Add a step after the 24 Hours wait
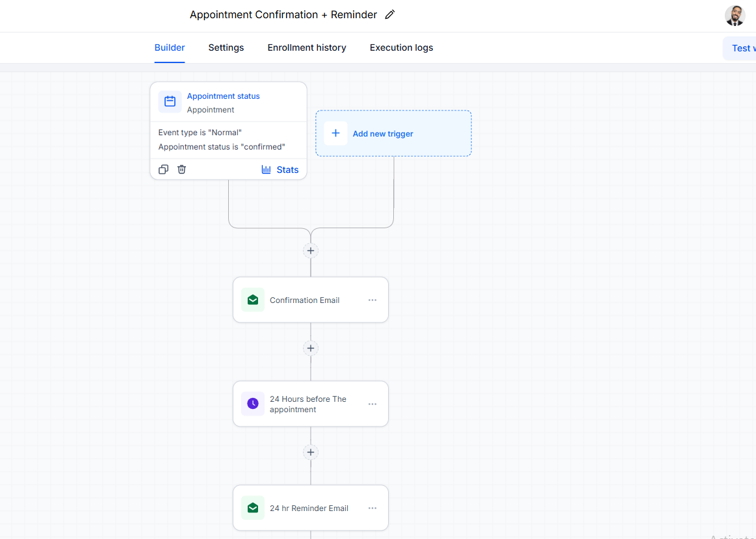Image resolution: width=756 pixels, height=539 pixels. pos(311,453)
